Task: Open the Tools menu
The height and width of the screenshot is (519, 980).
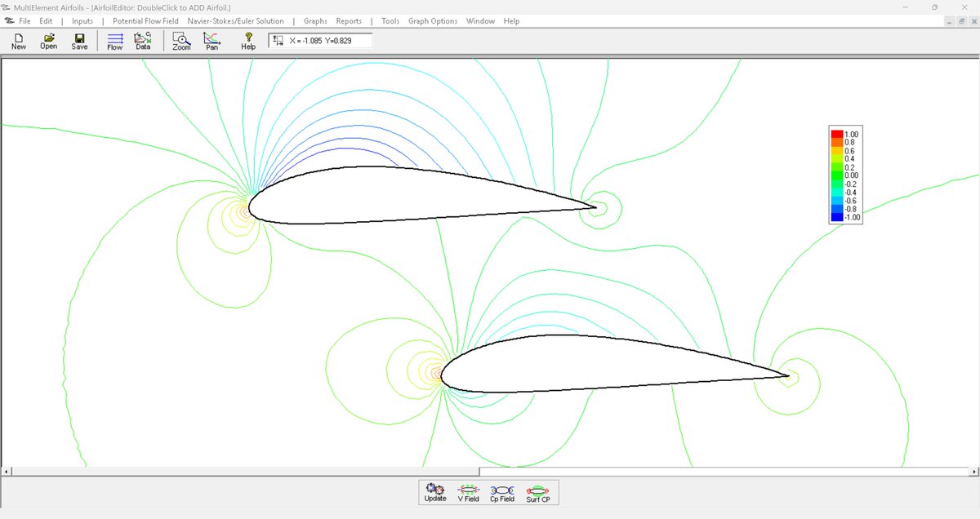Action: point(390,20)
